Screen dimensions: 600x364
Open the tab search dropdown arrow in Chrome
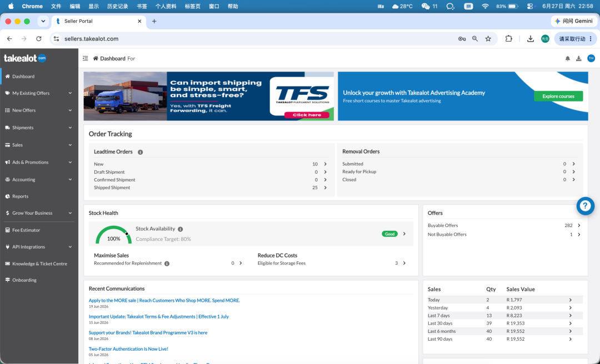coord(43,21)
